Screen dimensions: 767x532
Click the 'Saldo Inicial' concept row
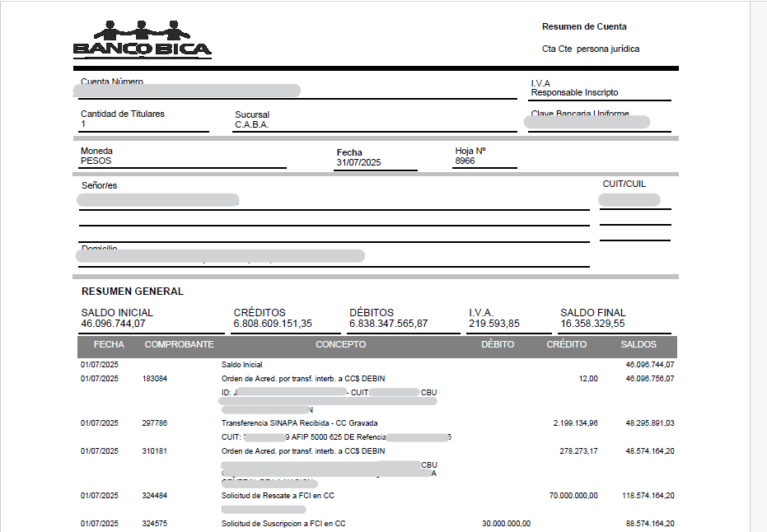pos(241,365)
